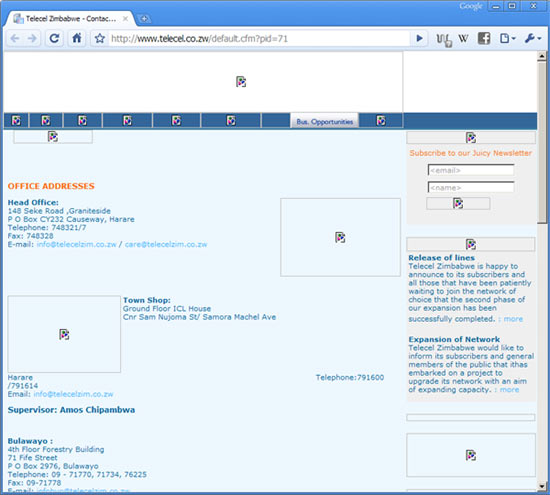Click the Expansion of Network headline
The height and width of the screenshot is (495, 550).
(x=454, y=340)
